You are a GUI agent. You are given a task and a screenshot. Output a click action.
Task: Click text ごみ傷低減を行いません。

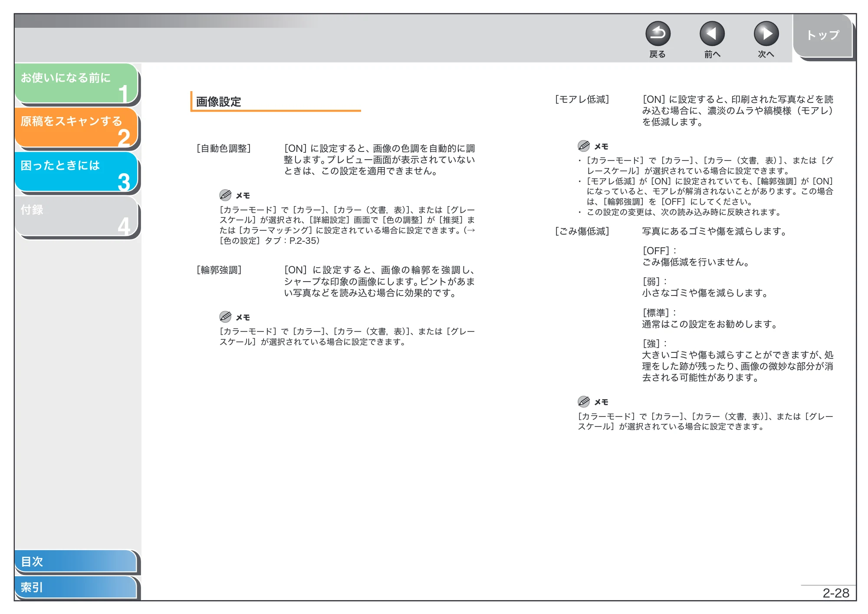(x=696, y=262)
